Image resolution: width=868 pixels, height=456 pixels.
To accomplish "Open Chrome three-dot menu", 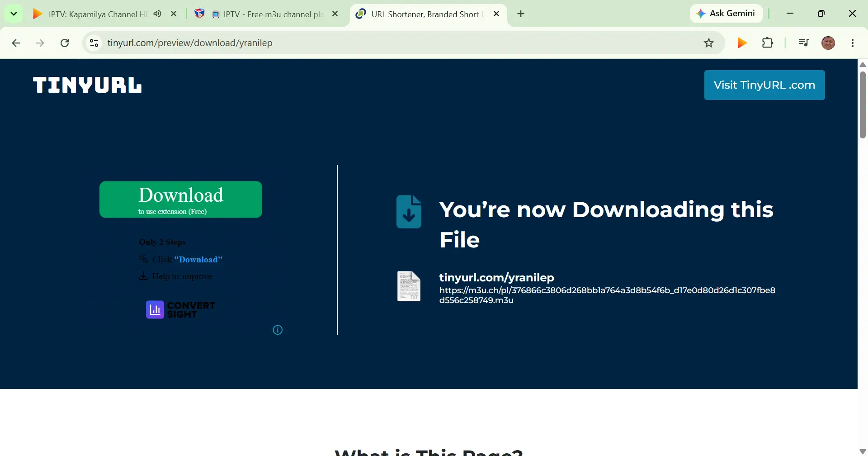I will tap(853, 43).
